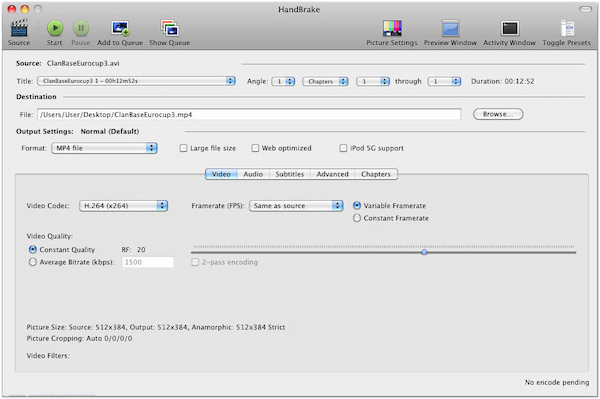Open the Preview Window icon
Image resolution: width=600 pixels, height=399 pixels.
click(450, 28)
